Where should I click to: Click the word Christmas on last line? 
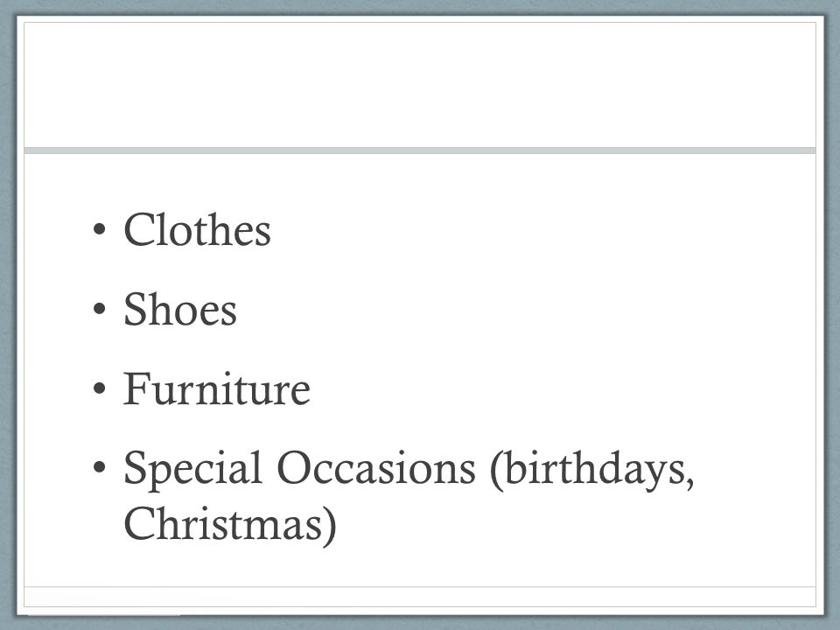coord(222,523)
